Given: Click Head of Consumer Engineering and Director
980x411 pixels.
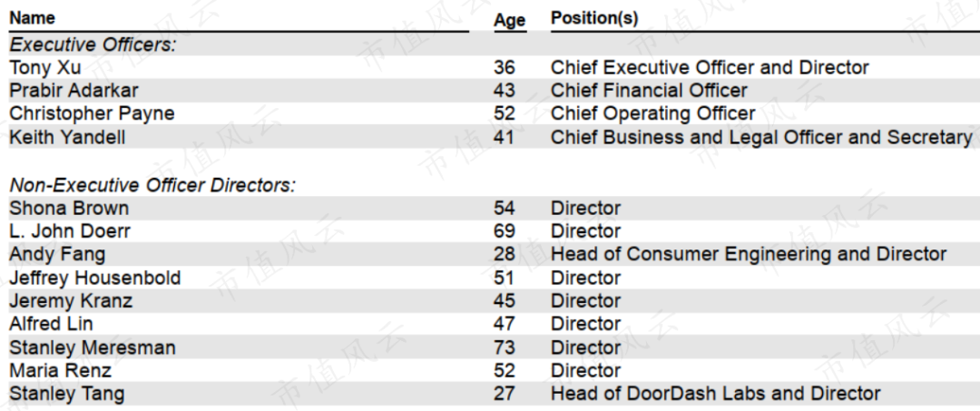Looking at the screenshot, I should click(x=748, y=255).
